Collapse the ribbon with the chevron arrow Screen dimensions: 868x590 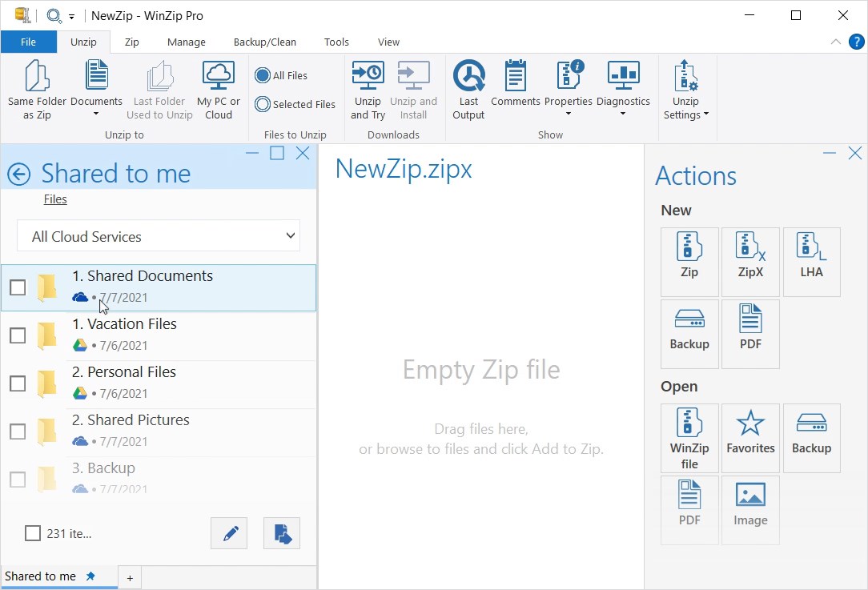click(835, 41)
